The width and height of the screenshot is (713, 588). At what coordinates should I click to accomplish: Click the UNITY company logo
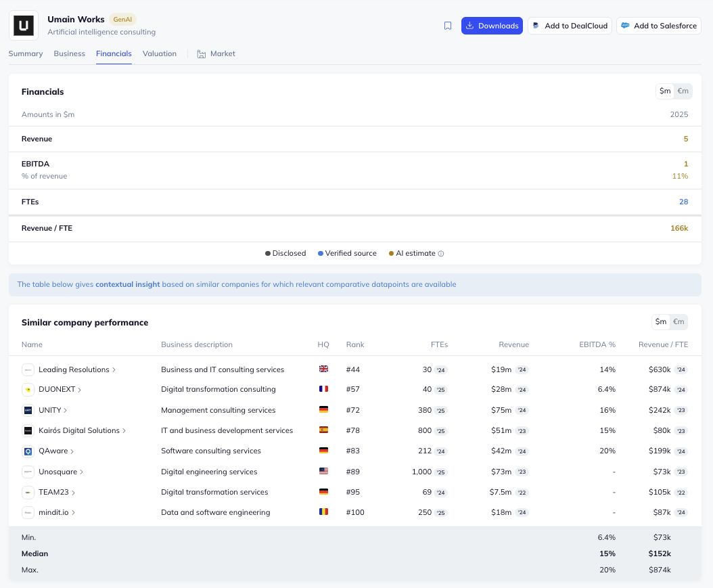click(28, 410)
